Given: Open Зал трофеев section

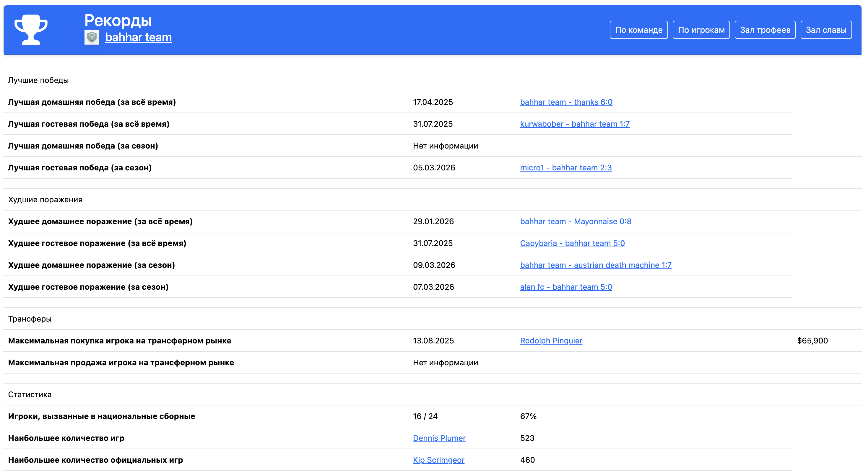Looking at the screenshot, I should pos(765,30).
